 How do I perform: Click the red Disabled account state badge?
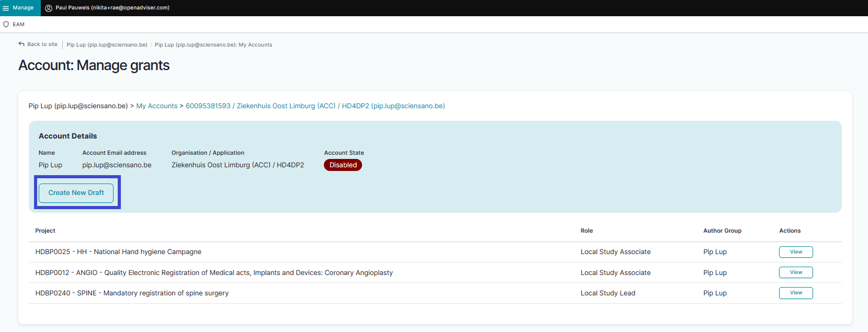[x=343, y=165]
